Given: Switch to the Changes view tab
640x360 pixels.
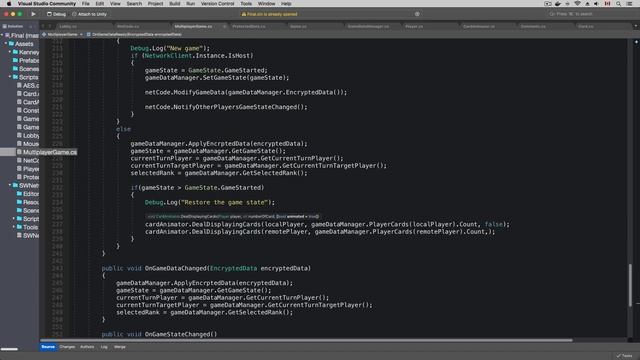Looking at the screenshot, I should [67, 347].
